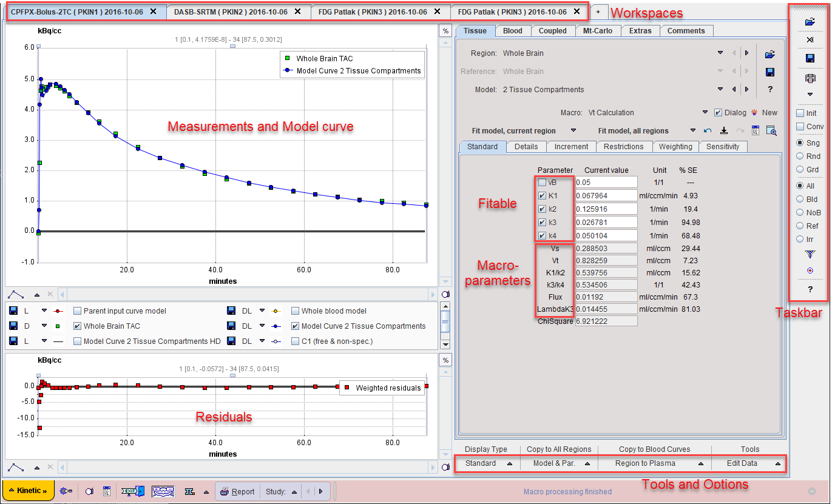Toggle the Dialog checkbox
This screenshot has height=504, width=832.
(718, 113)
